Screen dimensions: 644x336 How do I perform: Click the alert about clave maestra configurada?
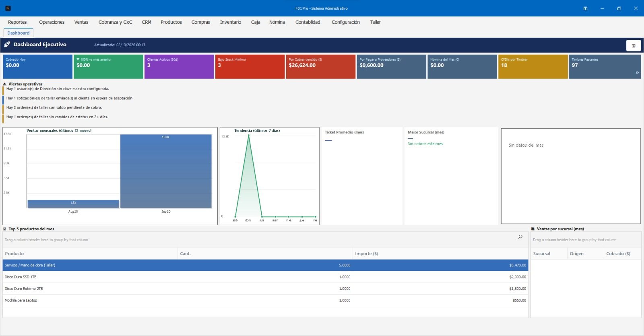[x=58, y=89]
